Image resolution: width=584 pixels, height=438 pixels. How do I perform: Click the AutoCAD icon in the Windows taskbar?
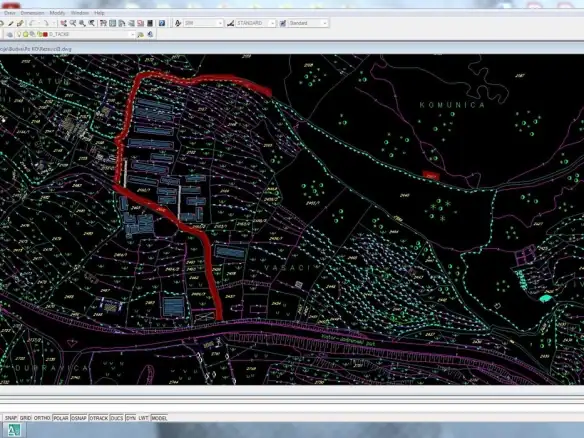(14, 430)
